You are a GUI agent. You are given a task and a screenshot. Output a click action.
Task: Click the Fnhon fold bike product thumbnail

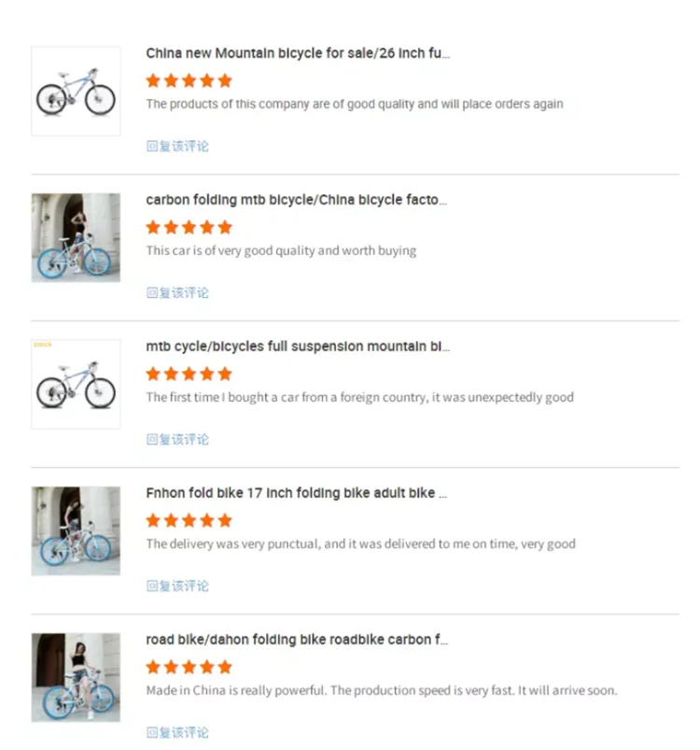[x=76, y=531]
